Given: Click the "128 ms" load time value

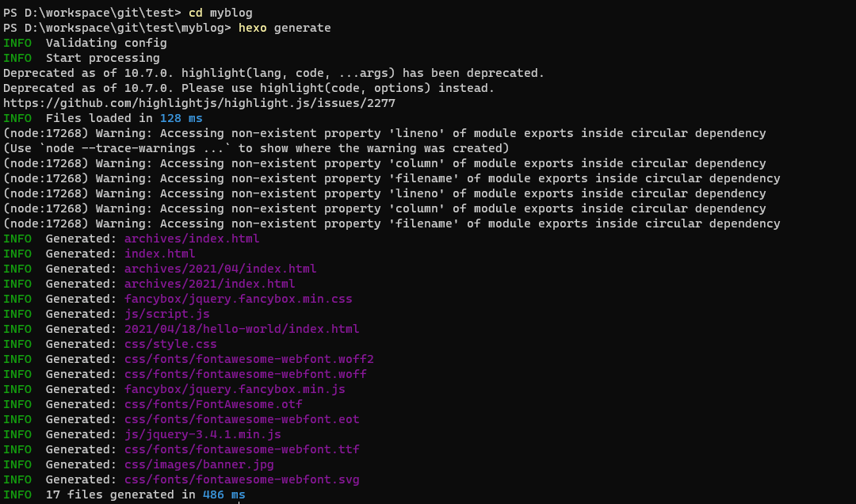Looking at the screenshot, I should point(181,118).
